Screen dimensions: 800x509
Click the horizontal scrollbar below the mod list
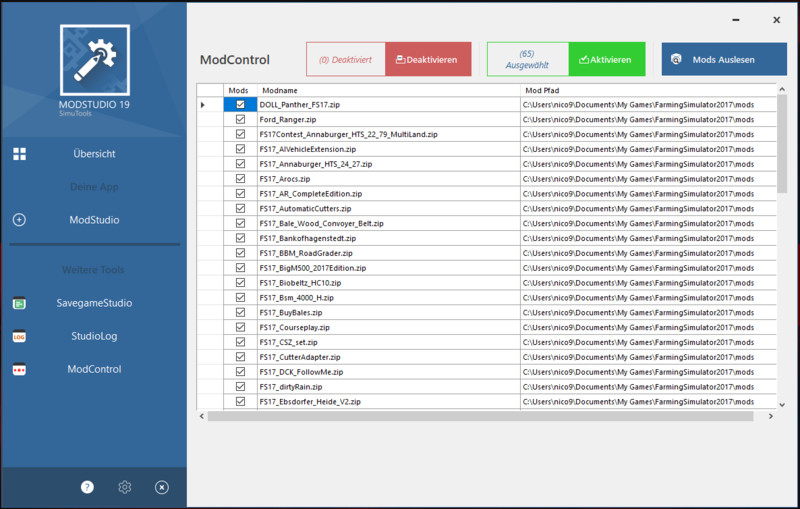(480, 416)
